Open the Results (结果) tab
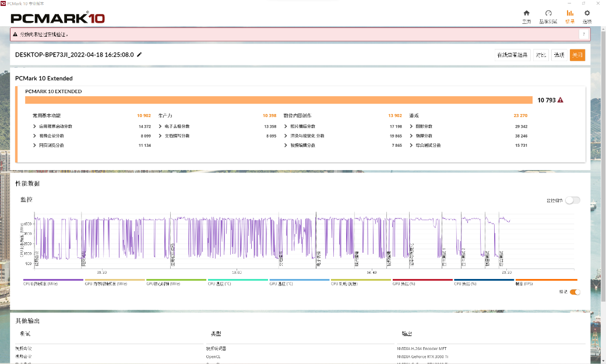Viewport: 606px width, 364px height. pyautogui.click(x=570, y=17)
